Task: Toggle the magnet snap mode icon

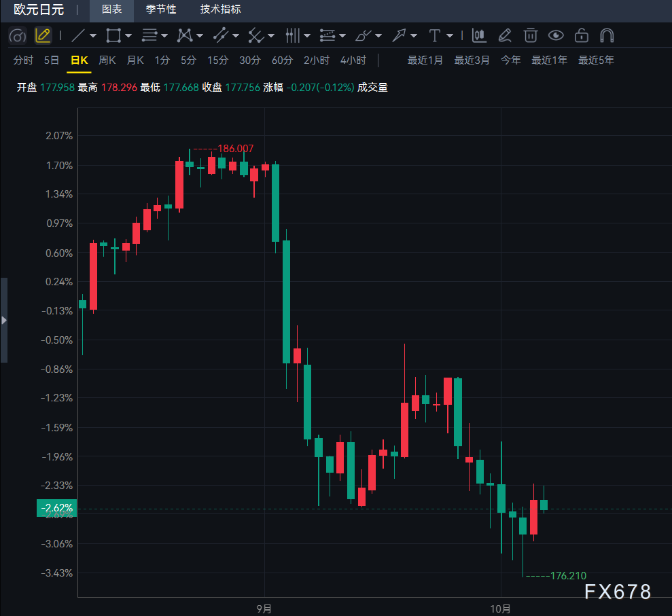Action: pyautogui.click(x=607, y=35)
